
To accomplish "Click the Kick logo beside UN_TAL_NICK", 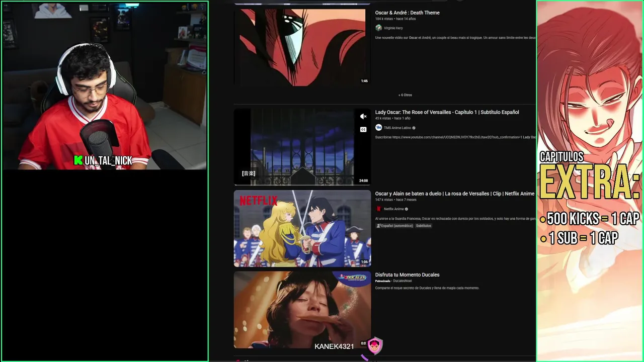I will pyautogui.click(x=78, y=160).
